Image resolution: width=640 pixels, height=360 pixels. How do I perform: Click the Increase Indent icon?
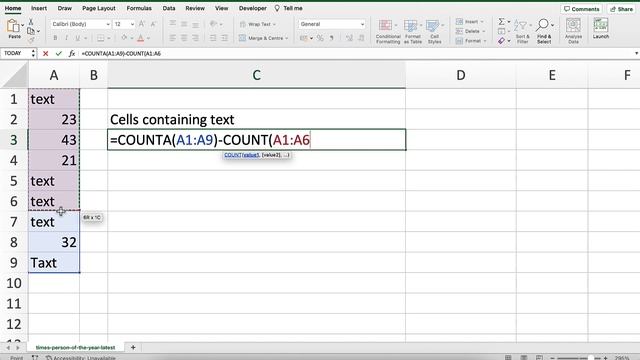pos(224,38)
